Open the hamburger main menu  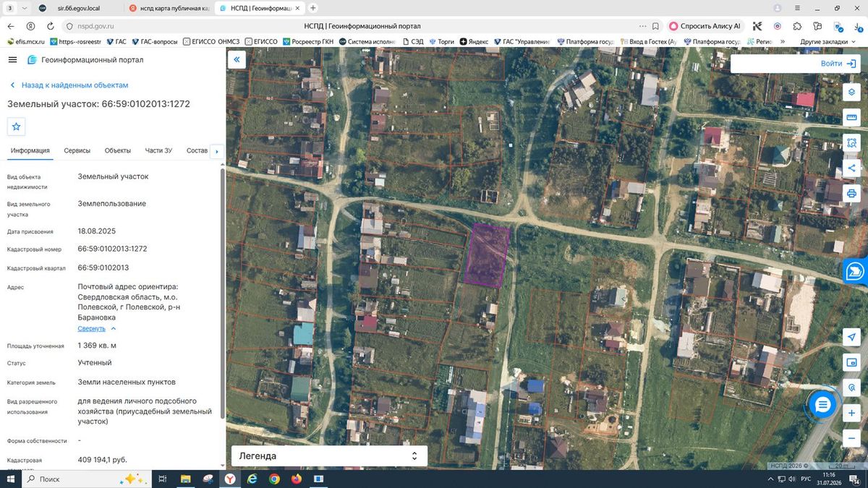13,59
